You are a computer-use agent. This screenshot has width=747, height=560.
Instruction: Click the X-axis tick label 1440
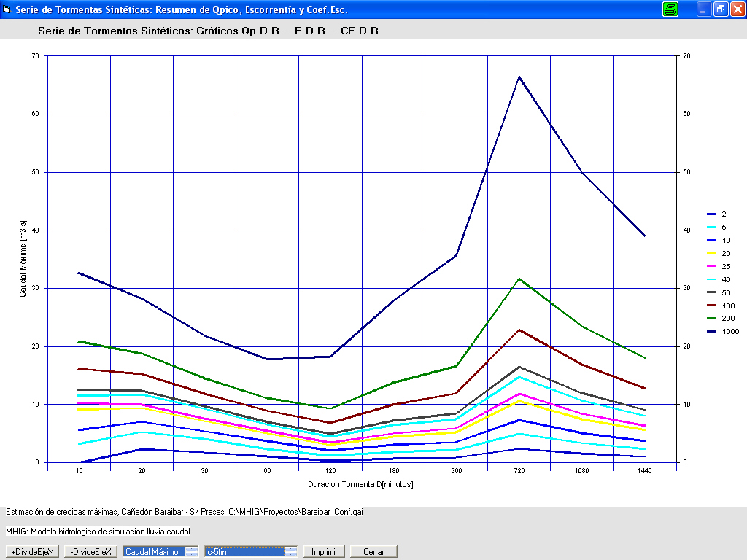[645, 471]
